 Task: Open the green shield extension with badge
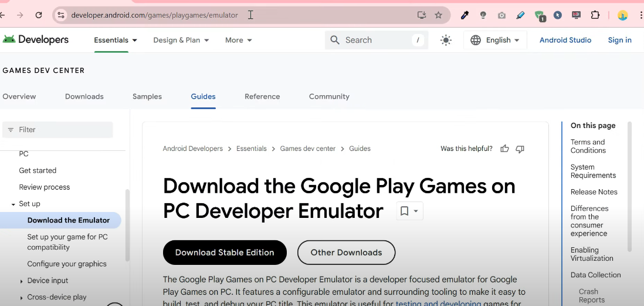tap(540, 16)
